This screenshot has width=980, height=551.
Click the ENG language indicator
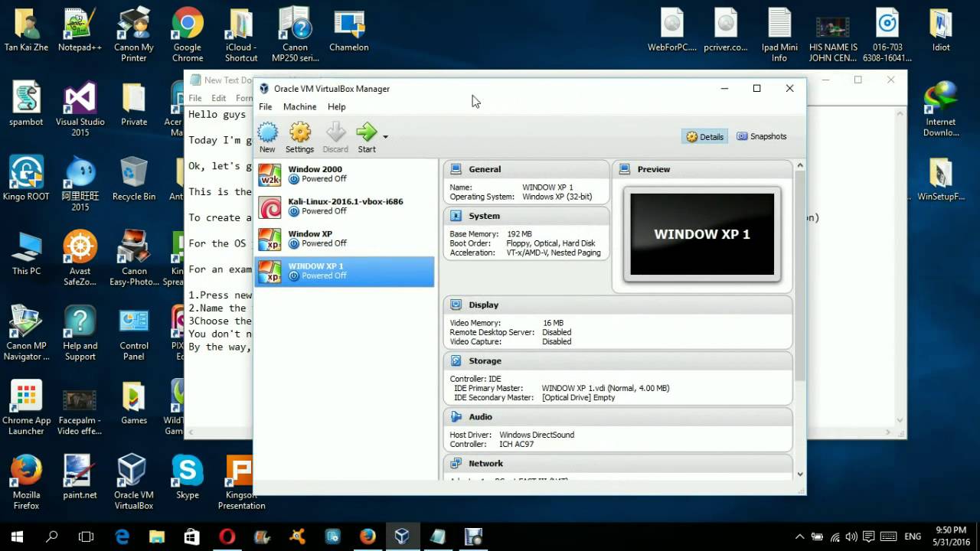click(x=913, y=536)
